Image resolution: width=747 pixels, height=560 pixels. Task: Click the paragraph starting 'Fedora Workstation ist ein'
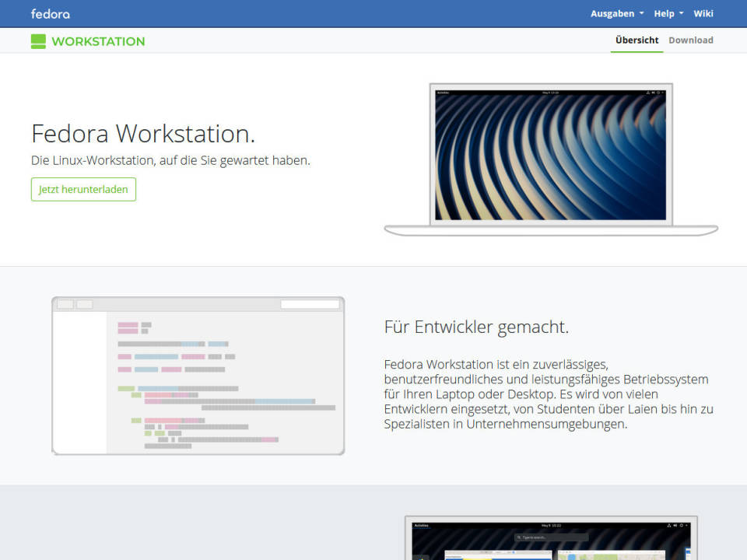549,394
